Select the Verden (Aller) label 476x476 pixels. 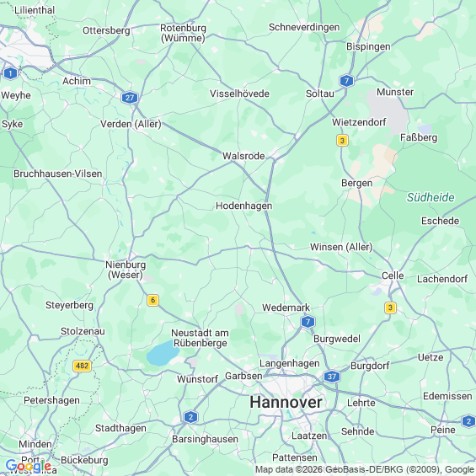[131, 124]
